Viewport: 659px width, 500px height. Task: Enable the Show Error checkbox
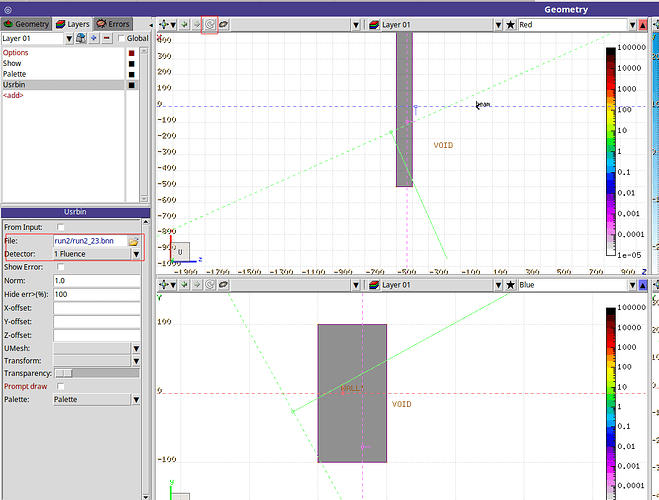point(60,267)
